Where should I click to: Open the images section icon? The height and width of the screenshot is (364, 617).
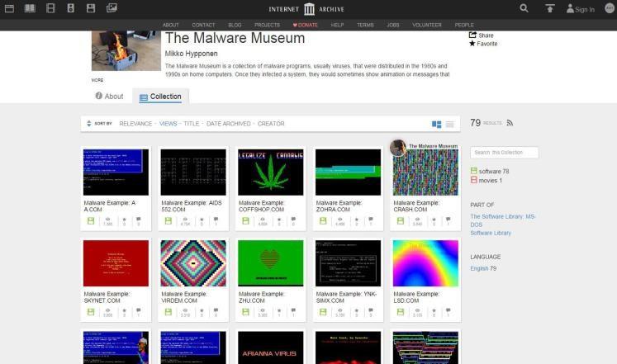pyautogui.click(x=112, y=9)
